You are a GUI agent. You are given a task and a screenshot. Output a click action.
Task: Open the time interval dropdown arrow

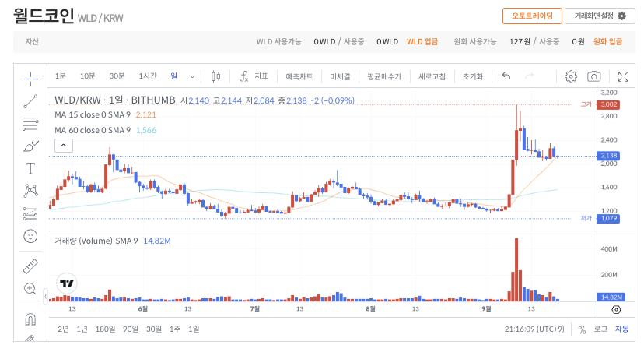192,76
